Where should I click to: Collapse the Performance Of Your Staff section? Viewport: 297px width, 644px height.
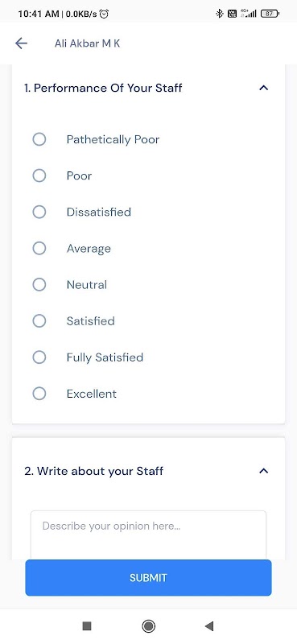coord(264,88)
